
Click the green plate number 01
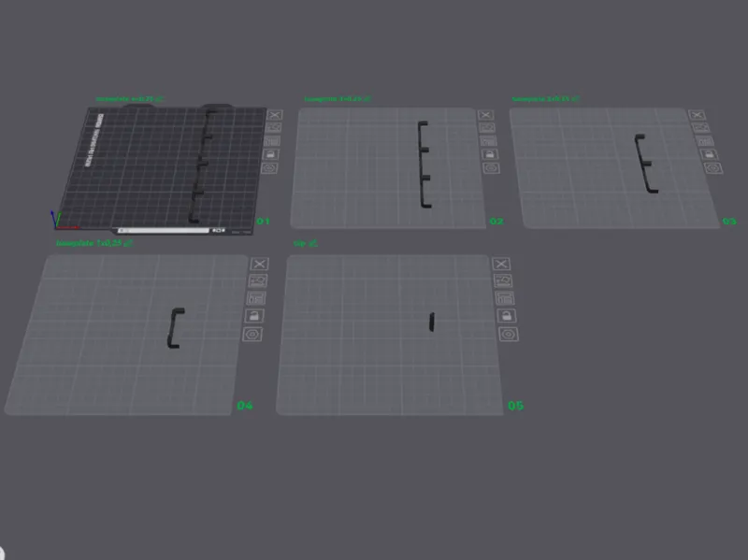pos(263,222)
